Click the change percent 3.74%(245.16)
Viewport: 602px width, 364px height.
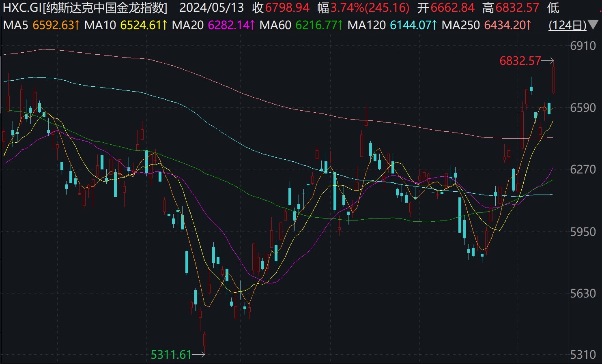(x=370, y=8)
